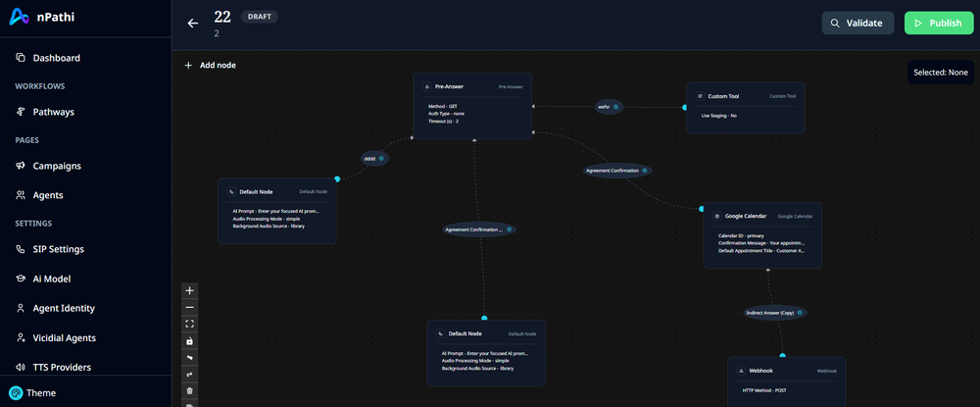Click the fit view canvas icon

(190, 324)
